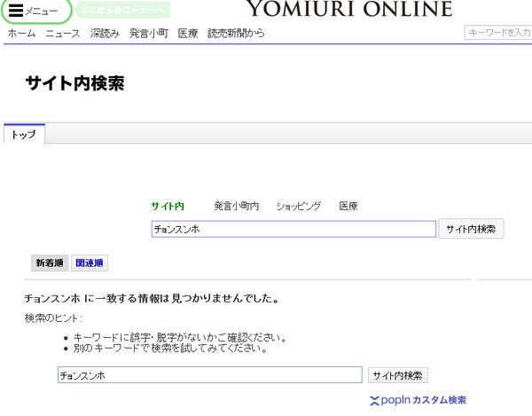Switch search scope to 発言小町内
The image size is (532, 416).
(236, 206)
